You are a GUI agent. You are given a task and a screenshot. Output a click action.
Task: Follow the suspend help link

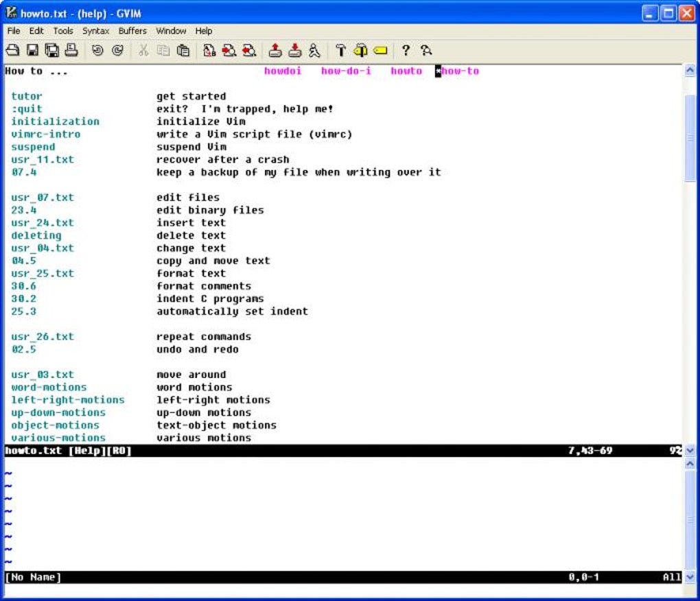coord(33,147)
